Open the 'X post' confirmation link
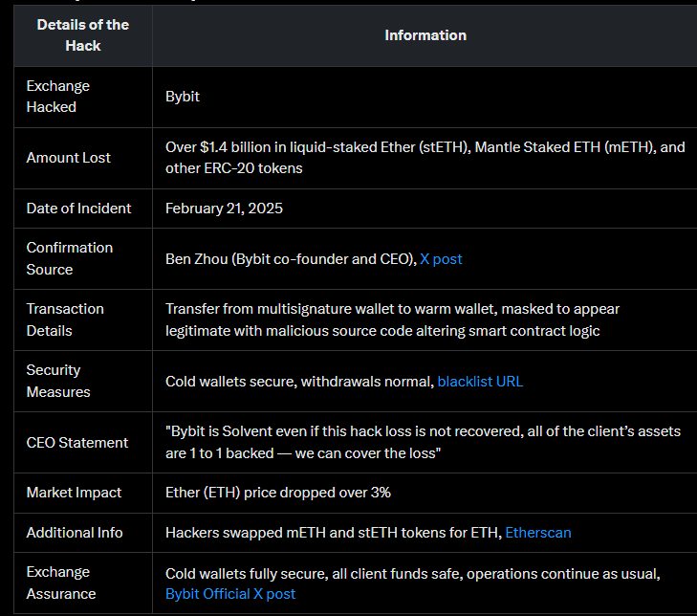This screenshot has height=616, width=697. [x=441, y=259]
